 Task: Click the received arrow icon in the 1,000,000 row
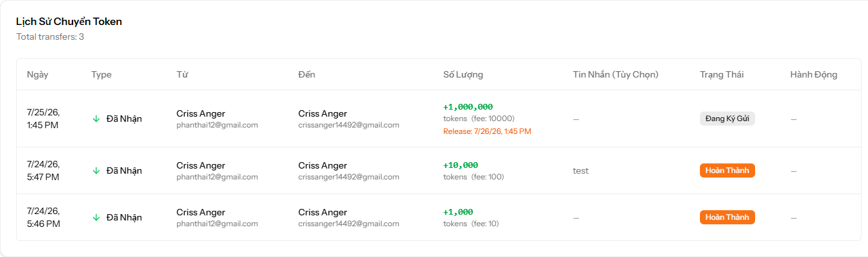point(96,119)
